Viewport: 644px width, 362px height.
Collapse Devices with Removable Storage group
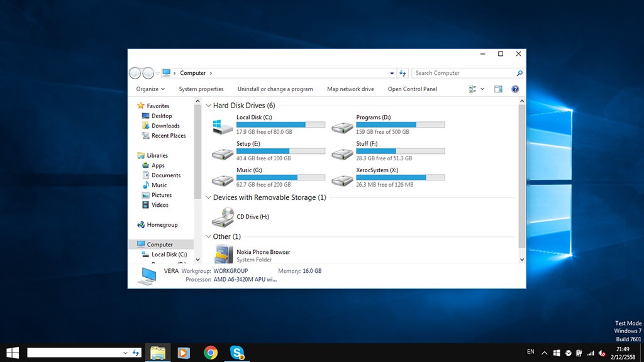pos(209,197)
